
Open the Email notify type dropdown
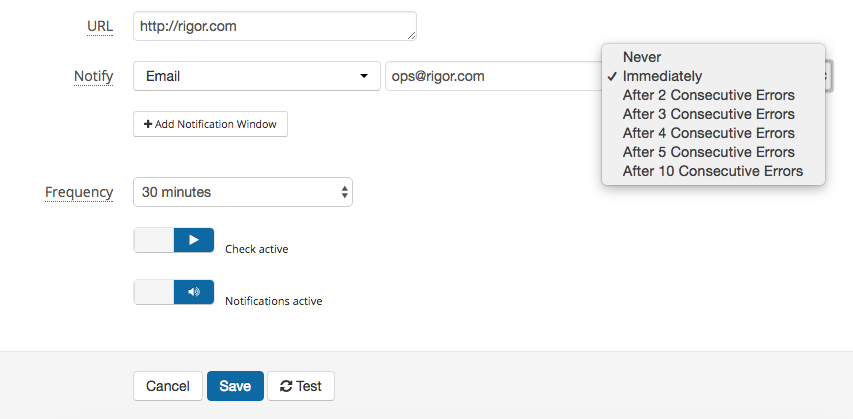pos(257,76)
